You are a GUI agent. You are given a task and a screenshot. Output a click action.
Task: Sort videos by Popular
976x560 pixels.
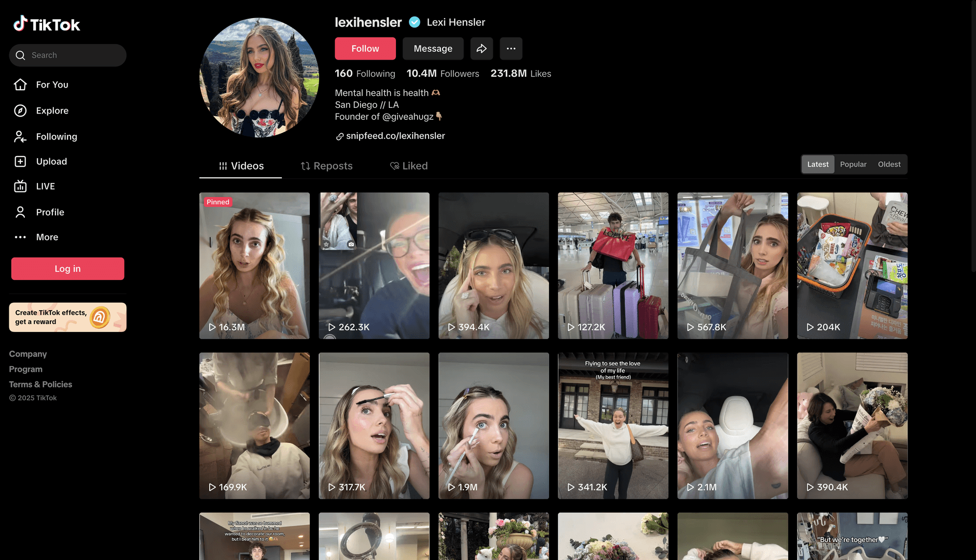(853, 164)
